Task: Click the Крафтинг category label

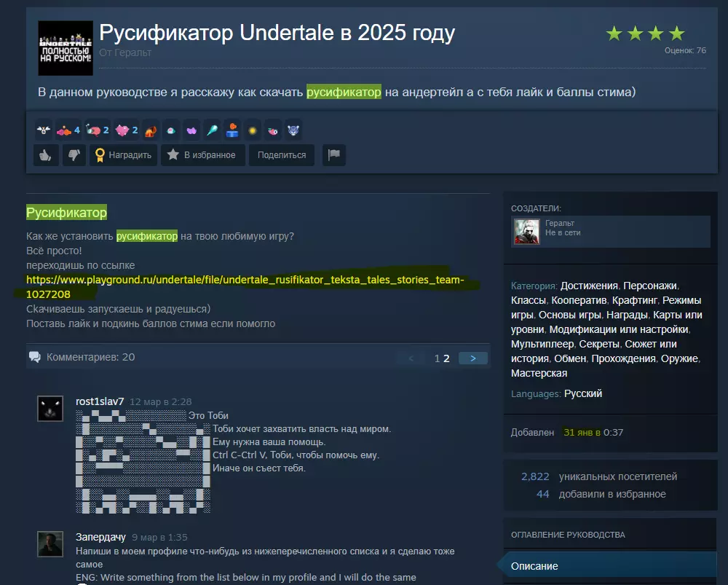Action: coord(635,300)
